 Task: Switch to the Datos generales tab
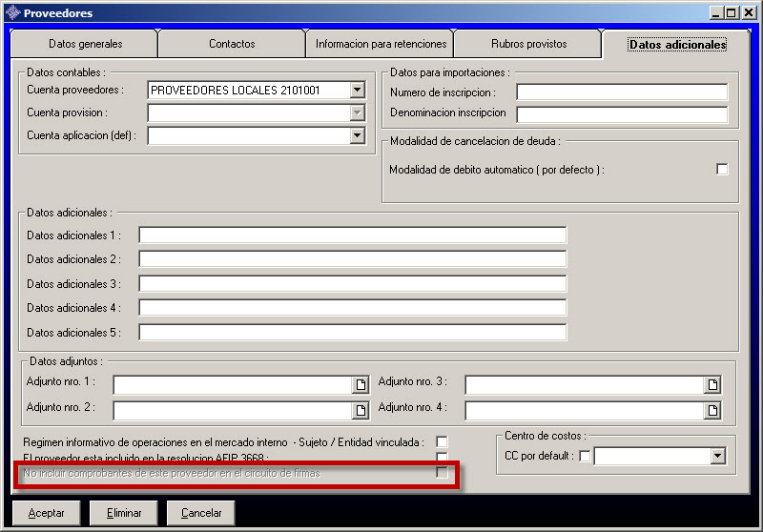tap(85, 44)
